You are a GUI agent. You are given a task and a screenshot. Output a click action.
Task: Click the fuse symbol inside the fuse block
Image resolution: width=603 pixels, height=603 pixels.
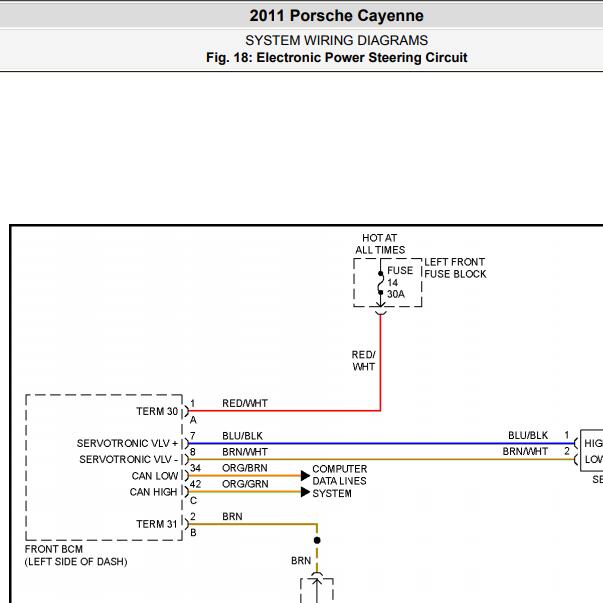pos(380,283)
